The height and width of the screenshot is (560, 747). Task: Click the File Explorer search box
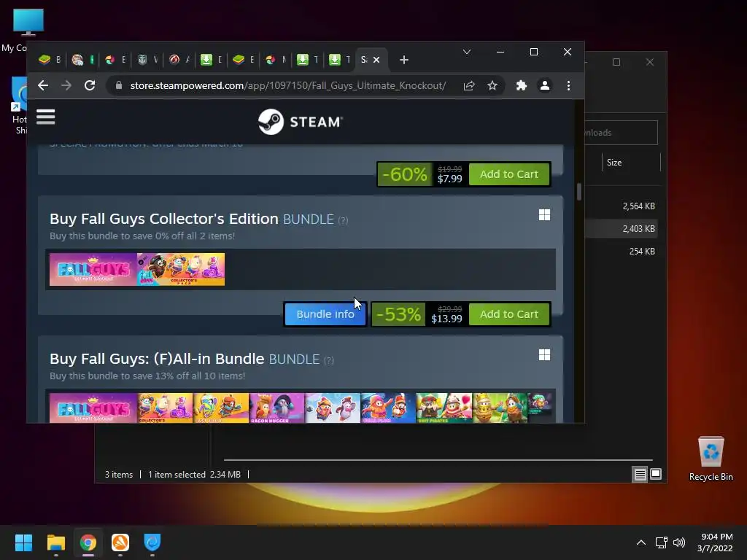[622, 133]
